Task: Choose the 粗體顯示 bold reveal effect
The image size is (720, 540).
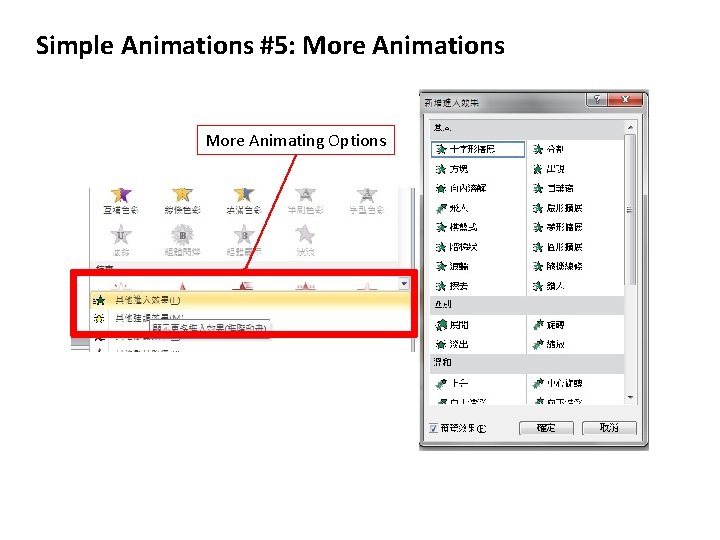Action: click(244, 240)
